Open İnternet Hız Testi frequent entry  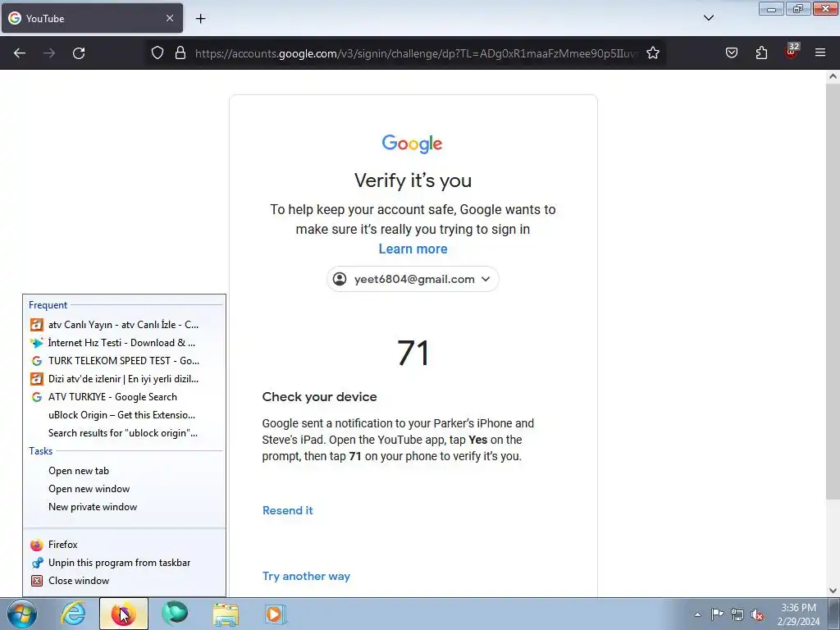125,343
